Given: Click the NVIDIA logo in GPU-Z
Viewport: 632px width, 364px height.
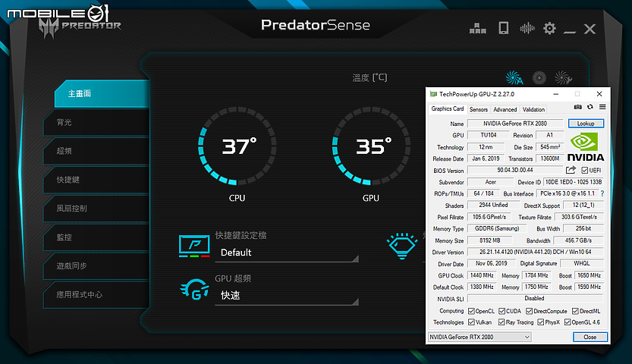Looking at the screenshot, I should click(586, 147).
